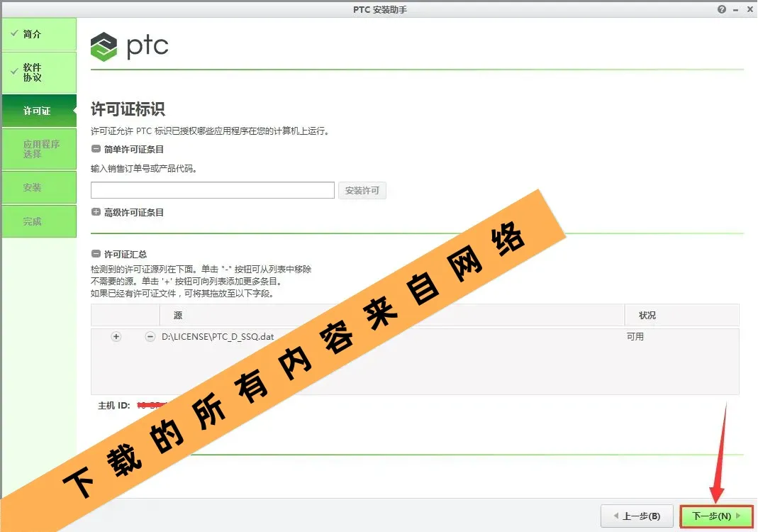The width and height of the screenshot is (758, 532).
Task: Minimize the PTC installer window
Action: pos(735,10)
